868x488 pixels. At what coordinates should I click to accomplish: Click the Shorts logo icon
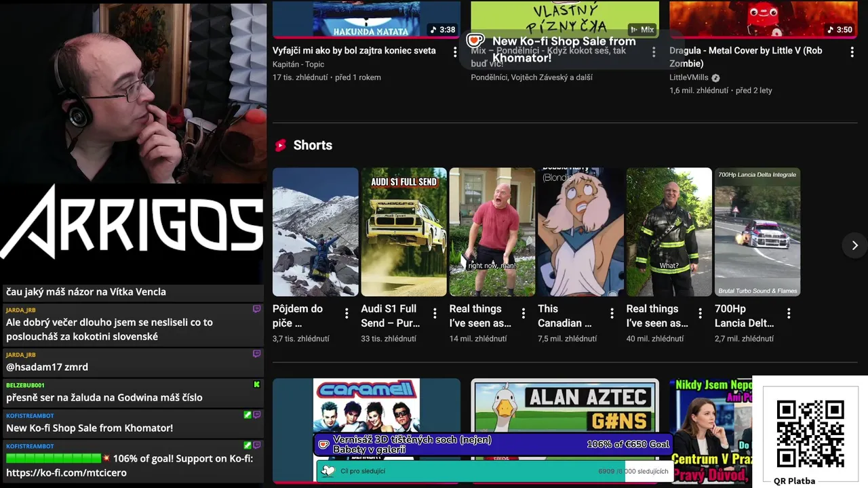point(280,145)
